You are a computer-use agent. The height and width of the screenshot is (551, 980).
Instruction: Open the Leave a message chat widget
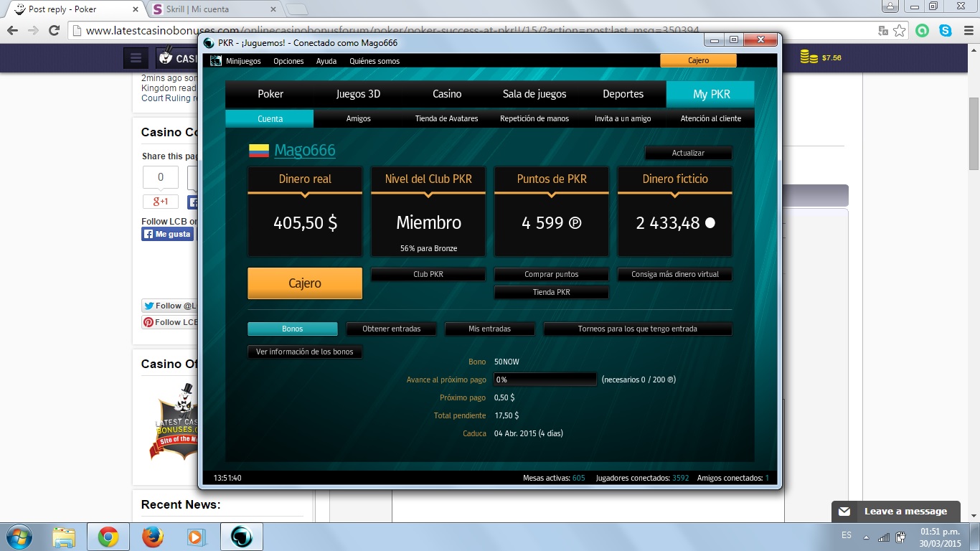896,512
